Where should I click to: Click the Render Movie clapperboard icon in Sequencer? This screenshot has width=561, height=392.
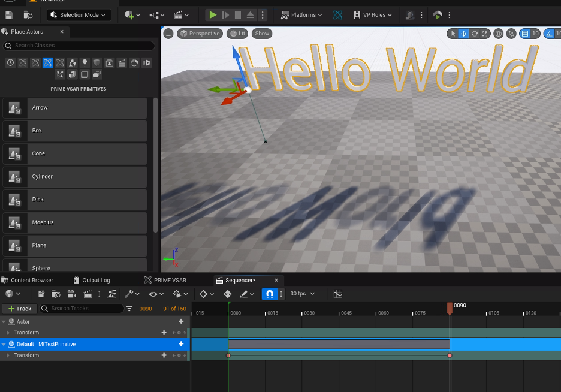tap(88, 294)
